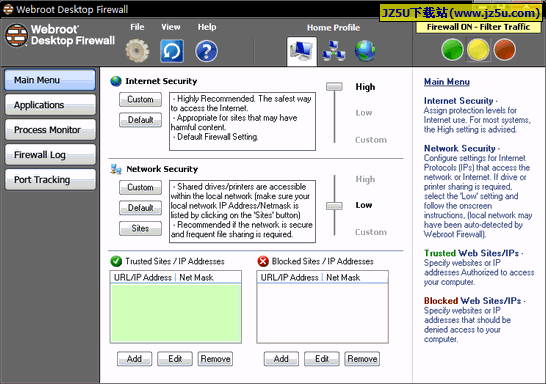This screenshot has height=384, width=546.
Task: Select Custom level on Internet Security slider
Action: pyautogui.click(x=371, y=140)
